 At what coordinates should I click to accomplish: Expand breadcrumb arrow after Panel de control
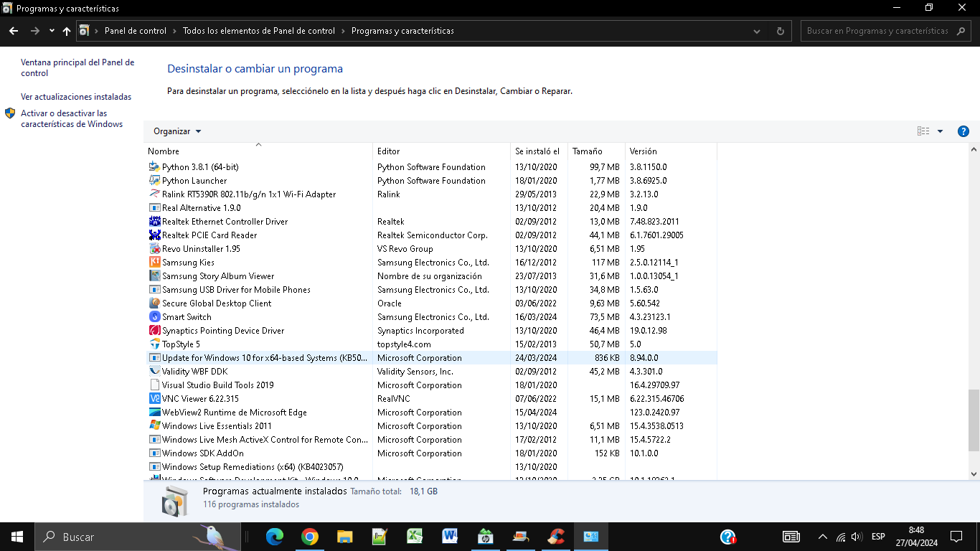click(174, 31)
